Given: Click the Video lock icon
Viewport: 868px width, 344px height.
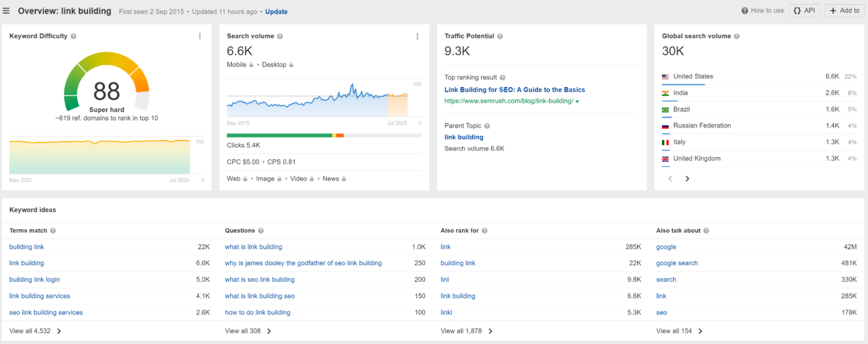Looking at the screenshot, I should click(x=312, y=179).
